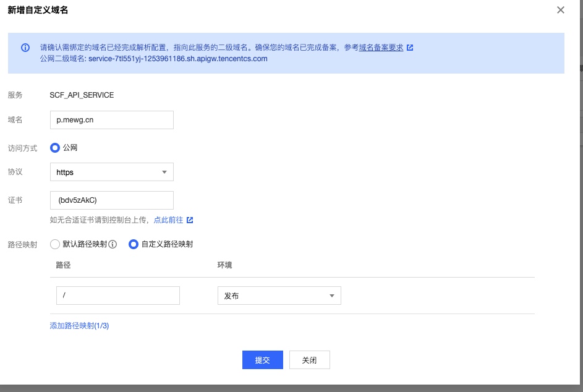
Task: Click external link icon next to 点此前往
Action: (190, 220)
